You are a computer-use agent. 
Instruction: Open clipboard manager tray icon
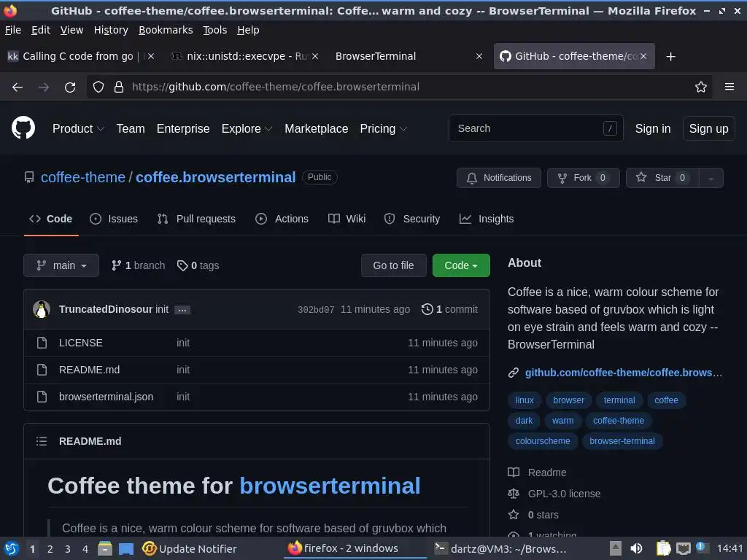pyautogui.click(x=663, y=548)
